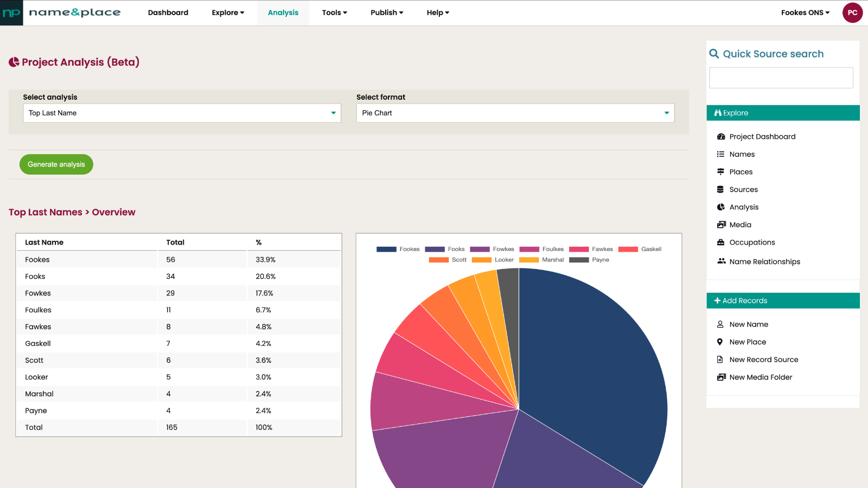The height and width of the screenshot is (488, 868).
Task: Open the Names link in sidebar
Action: 742,154
